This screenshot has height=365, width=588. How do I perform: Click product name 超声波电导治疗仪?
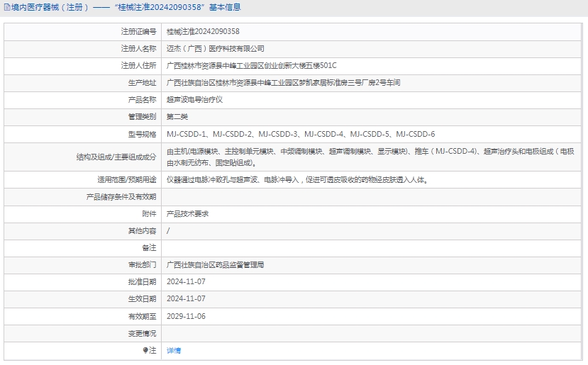(x=194, y=100)
